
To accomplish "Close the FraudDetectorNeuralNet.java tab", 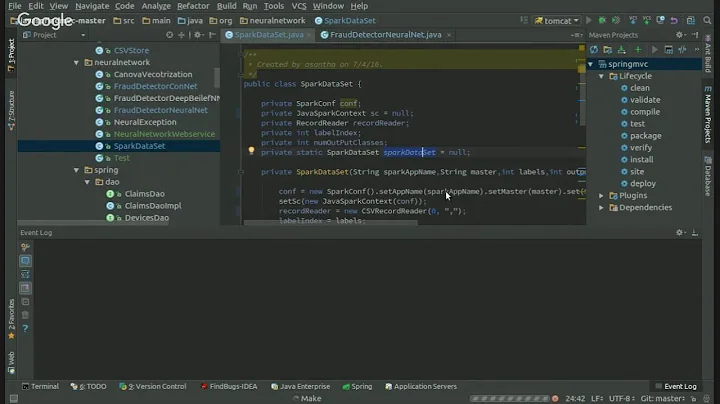I will (x=449, y=35).
